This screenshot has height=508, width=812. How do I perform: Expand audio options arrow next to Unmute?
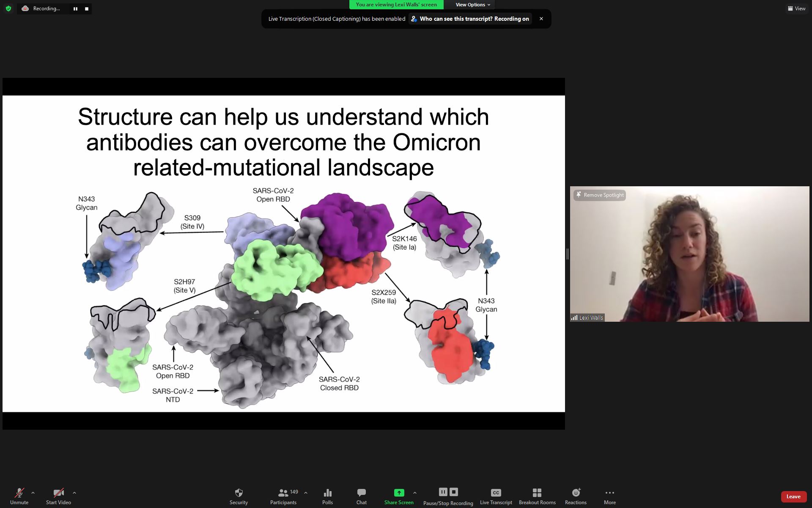pyautogui.click(x=33, y=493)
